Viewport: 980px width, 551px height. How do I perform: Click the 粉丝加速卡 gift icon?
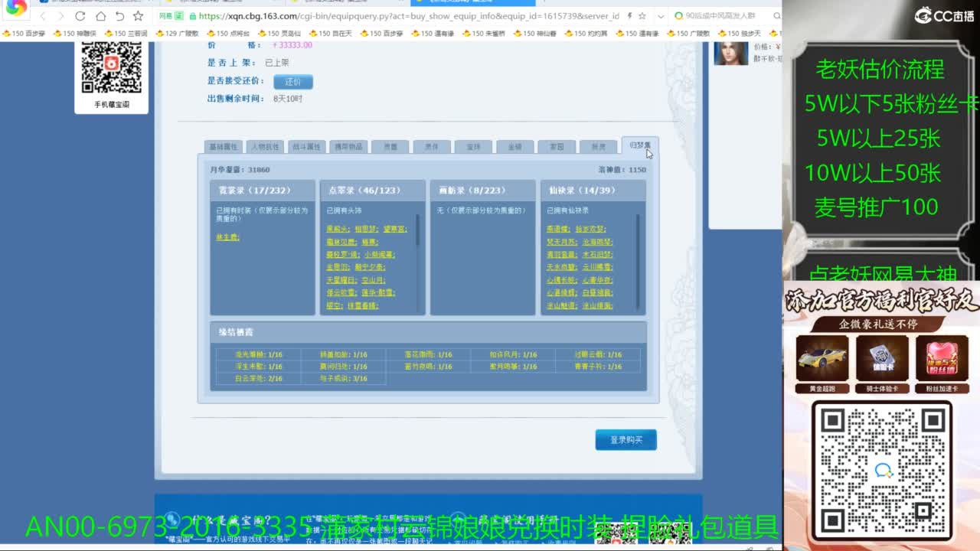tap(942, 358)
